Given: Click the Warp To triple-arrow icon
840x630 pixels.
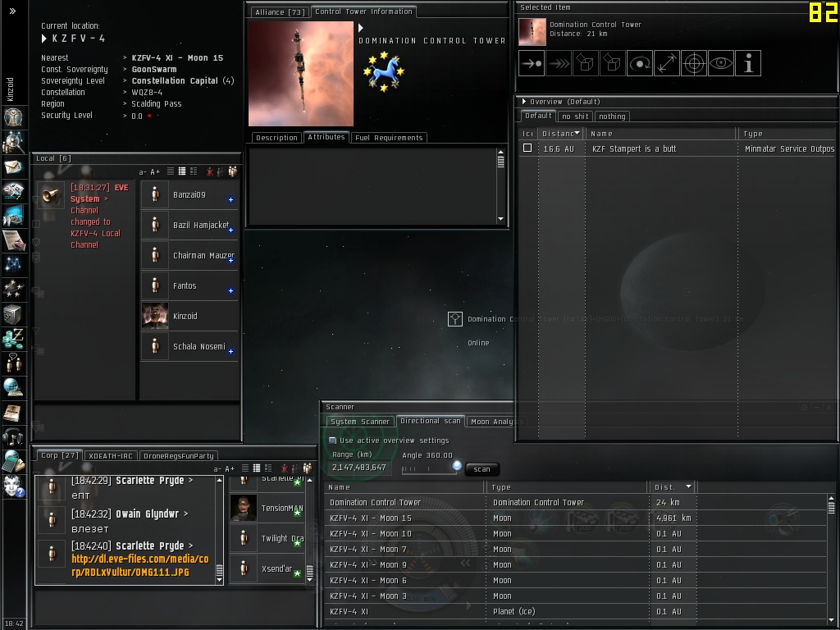Looking at the screenshot, I should 559,64.
